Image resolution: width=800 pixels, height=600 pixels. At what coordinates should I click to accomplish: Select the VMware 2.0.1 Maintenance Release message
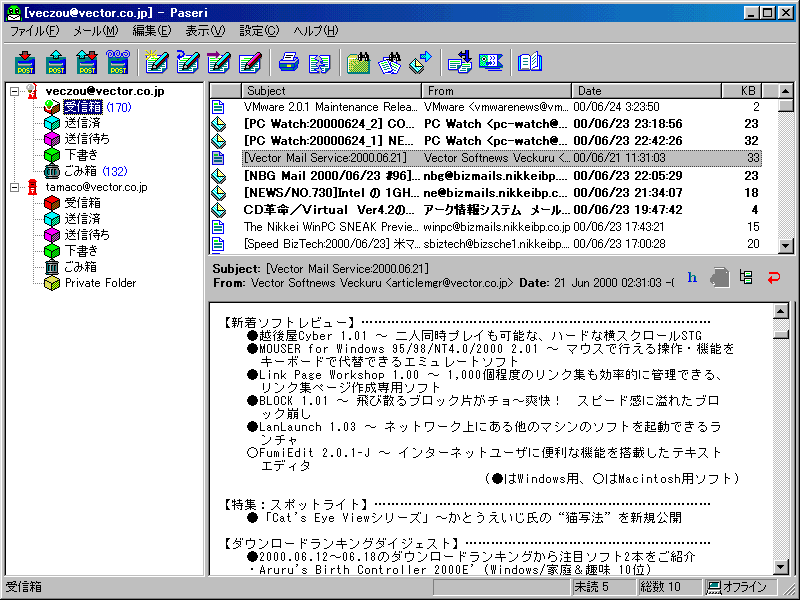(330, 107)
